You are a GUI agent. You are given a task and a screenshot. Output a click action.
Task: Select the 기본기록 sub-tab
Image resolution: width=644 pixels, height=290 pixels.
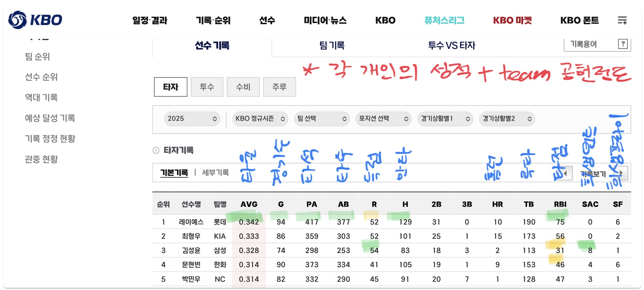(174, 173)
